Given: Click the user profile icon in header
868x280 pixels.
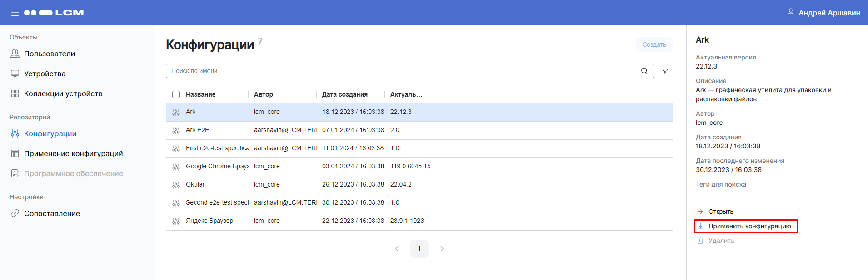Looking at the screenshot, I should point(791,12).
